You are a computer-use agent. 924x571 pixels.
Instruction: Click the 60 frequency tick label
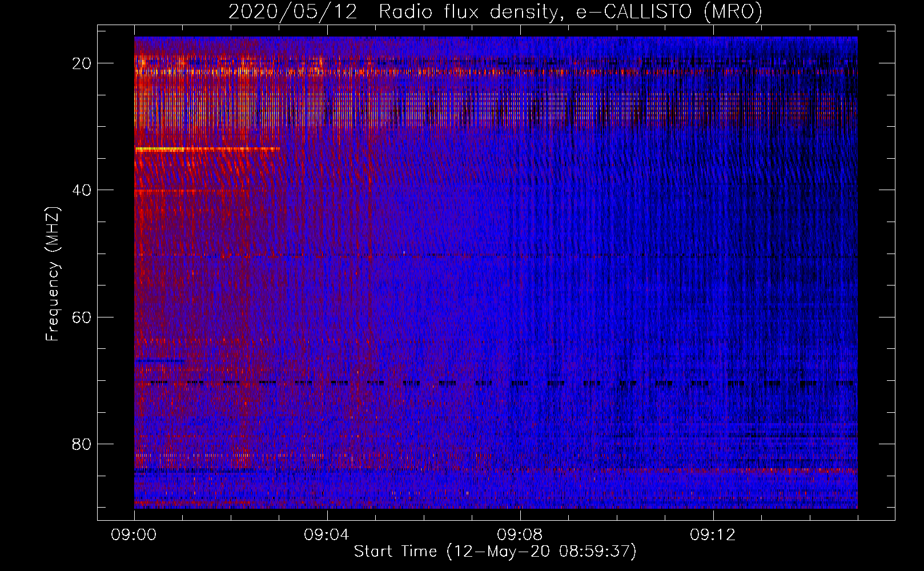(x=82, y=317)
